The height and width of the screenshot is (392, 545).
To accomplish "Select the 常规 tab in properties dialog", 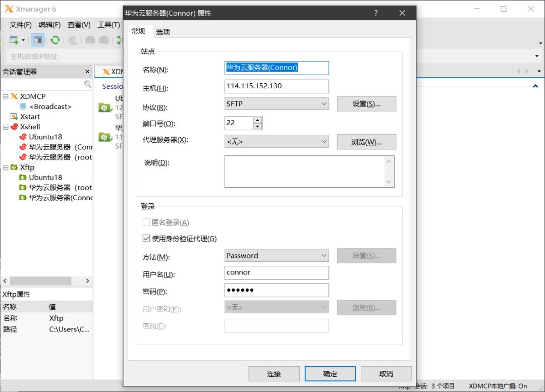I will pos(138,31).
